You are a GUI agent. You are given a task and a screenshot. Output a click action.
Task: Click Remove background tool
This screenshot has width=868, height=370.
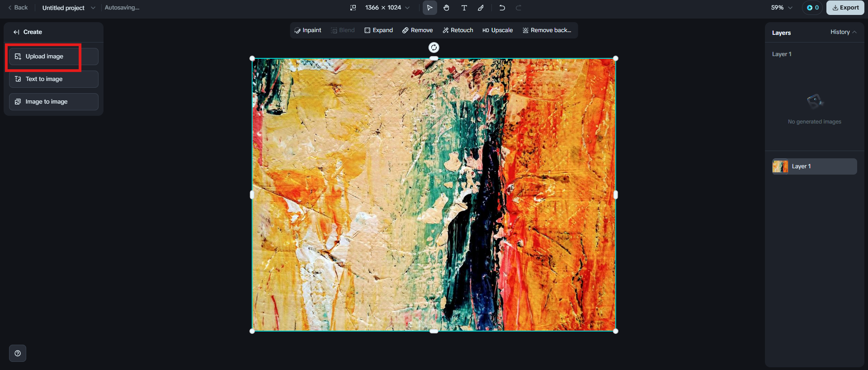tap(547, 30)
